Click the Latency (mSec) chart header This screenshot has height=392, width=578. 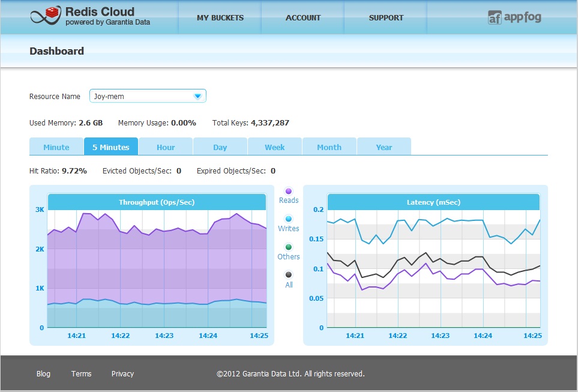click(x=433, y=202)
